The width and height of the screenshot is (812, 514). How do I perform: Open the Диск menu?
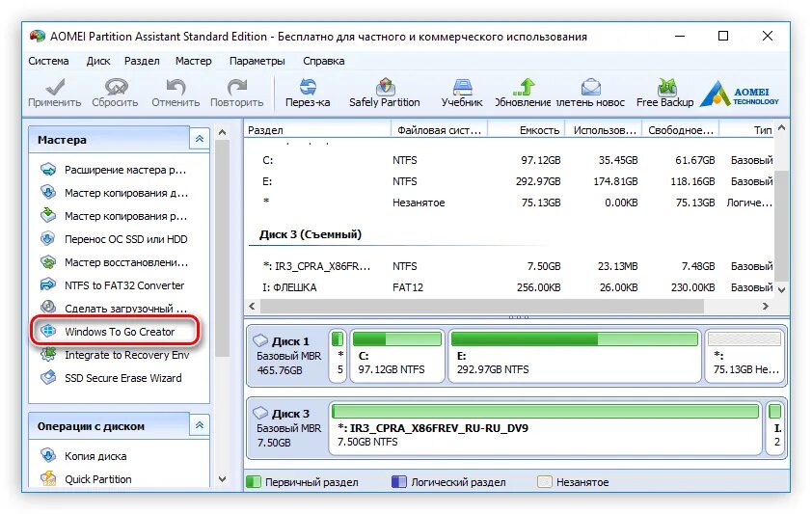pos(98,61)
